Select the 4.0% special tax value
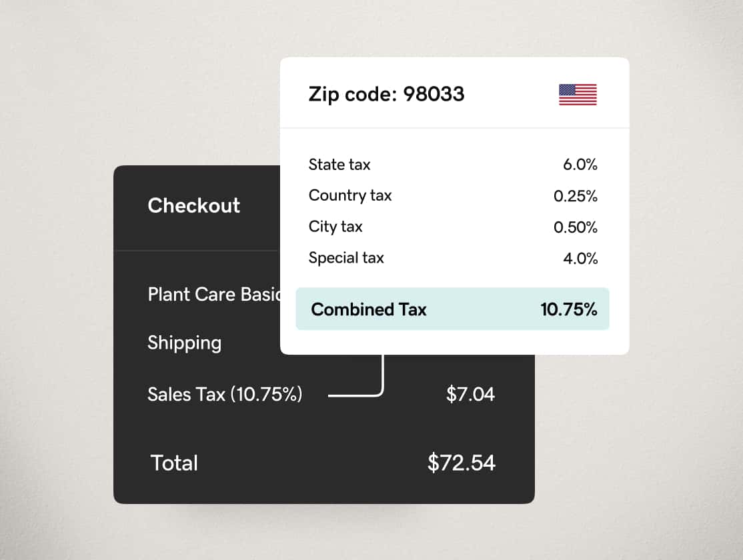 coord(580,258)
